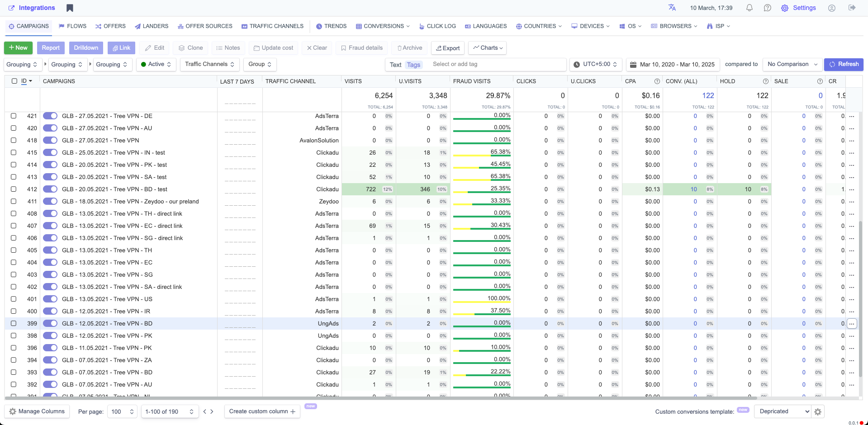Expand the Active status filter dropdown
The height and width of the screenshot is (425, 868).
[x=156, y=65]
